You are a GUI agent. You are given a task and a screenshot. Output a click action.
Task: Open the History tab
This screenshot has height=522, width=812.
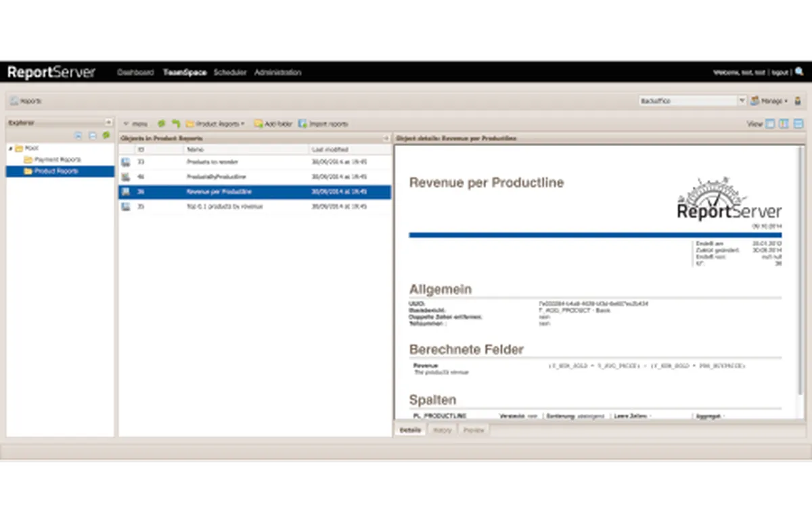pyautogui.click(x=442, y=430)
